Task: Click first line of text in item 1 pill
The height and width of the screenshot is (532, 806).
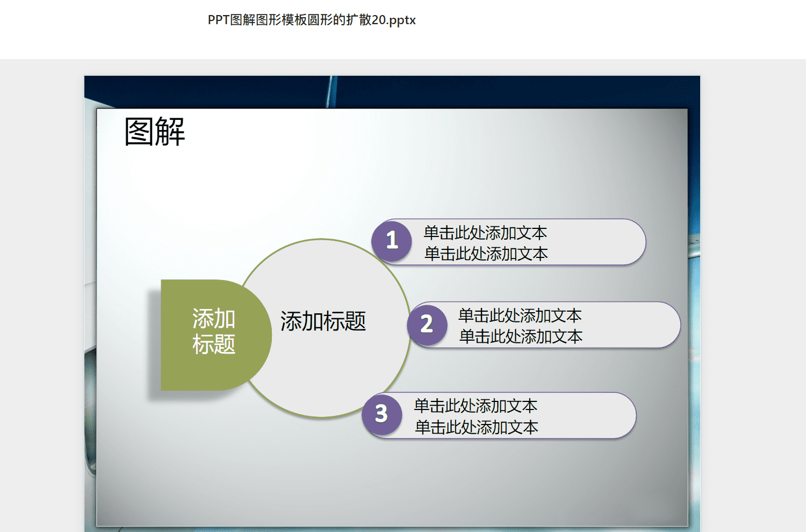Action: point(485,233)
